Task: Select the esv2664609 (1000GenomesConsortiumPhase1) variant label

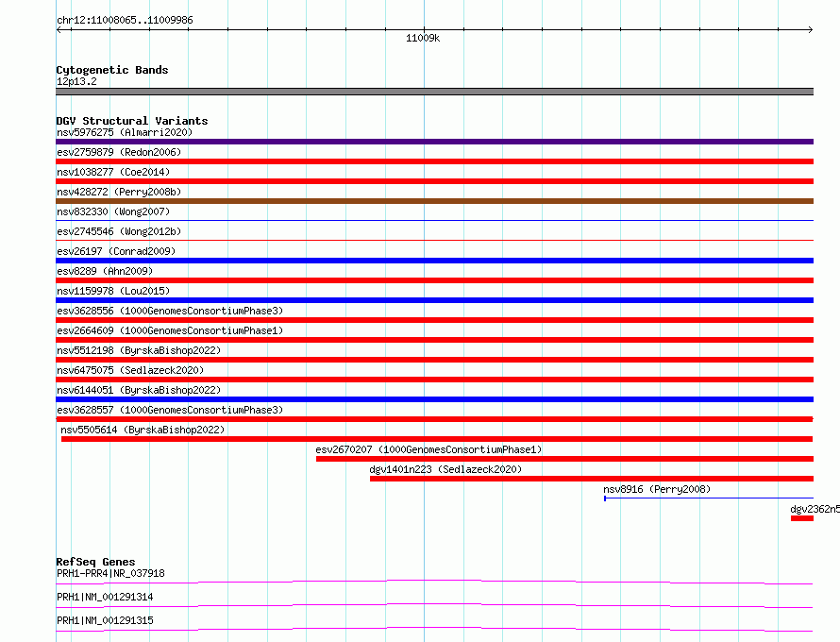Action: 169,330
